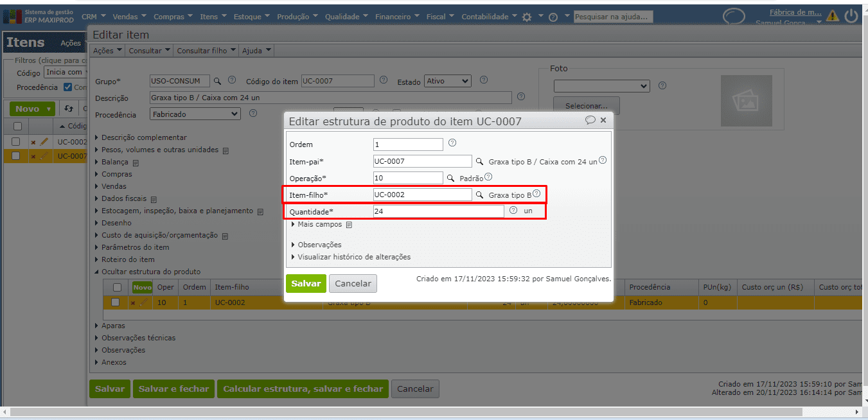Click the photo placeholder thumbnail
This screenshot has height=420, width=868.
click(746, 101)
